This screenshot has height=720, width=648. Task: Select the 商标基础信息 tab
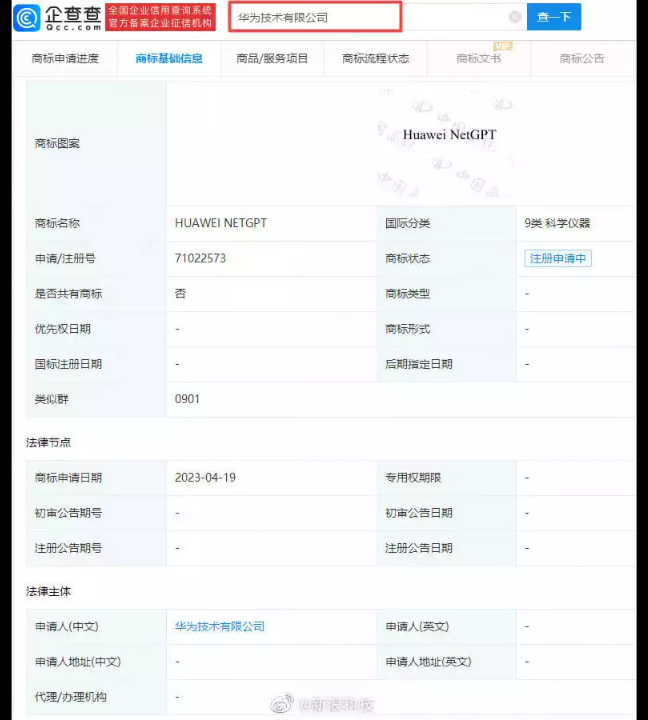(169, 58)
